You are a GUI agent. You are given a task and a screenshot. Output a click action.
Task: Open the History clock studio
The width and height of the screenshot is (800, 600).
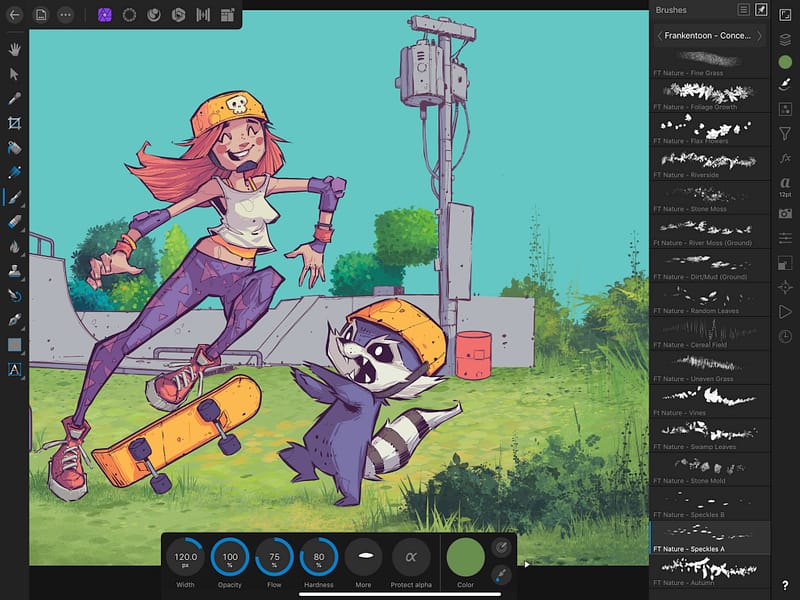point(785,336)
